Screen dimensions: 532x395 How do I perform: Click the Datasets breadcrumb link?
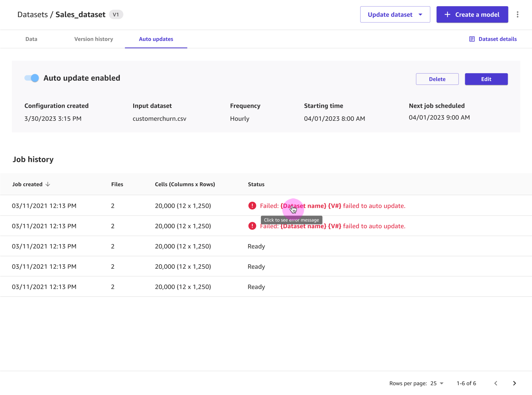tap(33, 14)
